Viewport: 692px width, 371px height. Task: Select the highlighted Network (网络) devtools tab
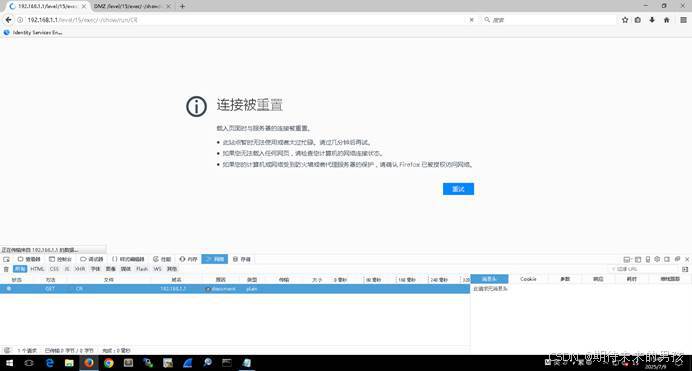pyautogui.click(x=215, y=259)
